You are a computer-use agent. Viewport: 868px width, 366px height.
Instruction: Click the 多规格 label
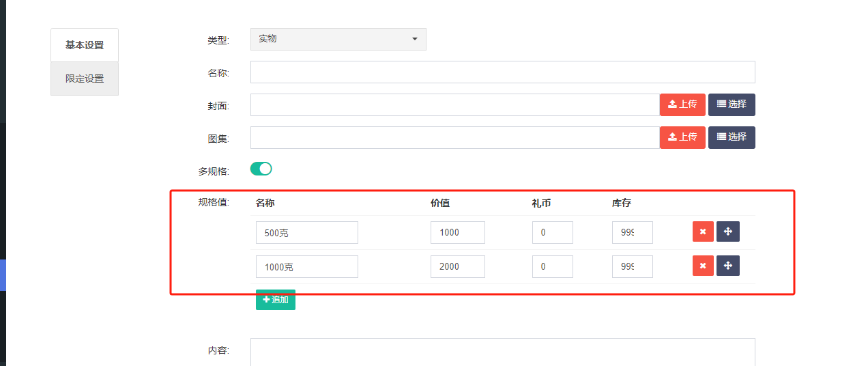(214, 171)
